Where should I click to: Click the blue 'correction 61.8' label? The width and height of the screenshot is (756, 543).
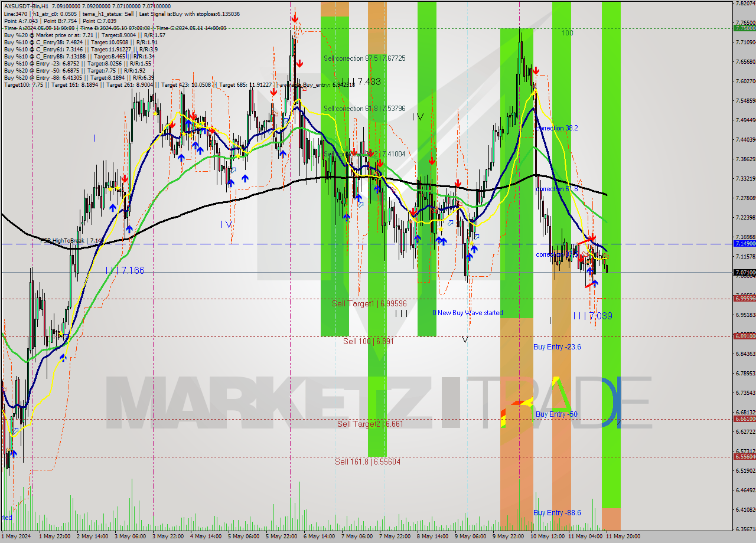tap(557, 189)
